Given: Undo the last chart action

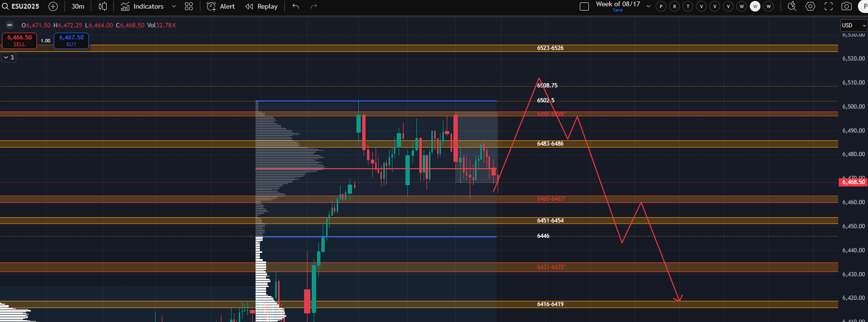Looking at the screenshot, I should 296,6.
